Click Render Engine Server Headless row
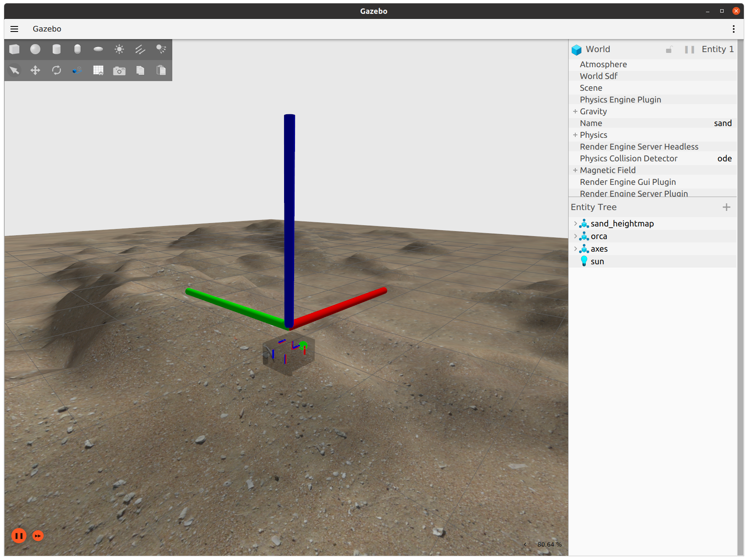 click(x=653, y=147)
